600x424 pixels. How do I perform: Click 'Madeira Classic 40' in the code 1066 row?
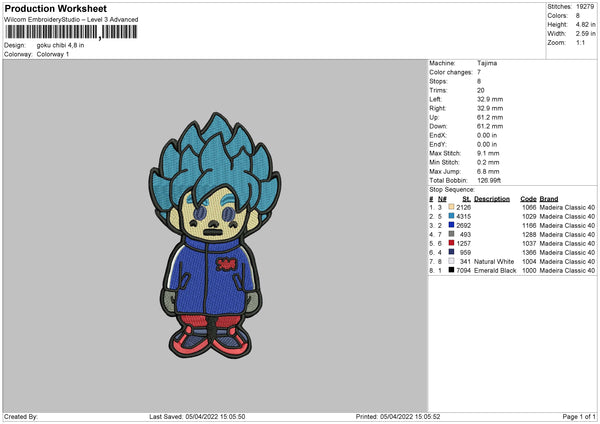pyautogui.click(x=567, y=207)
